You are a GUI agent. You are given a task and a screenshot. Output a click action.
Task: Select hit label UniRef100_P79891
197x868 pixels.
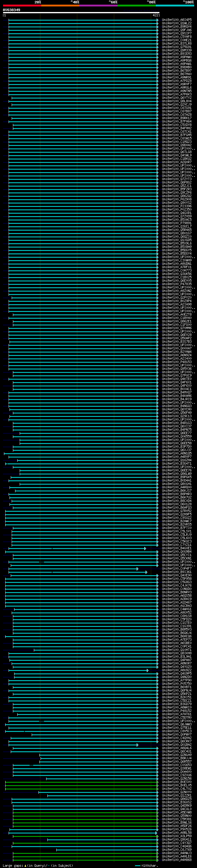[x=177, y=223]
